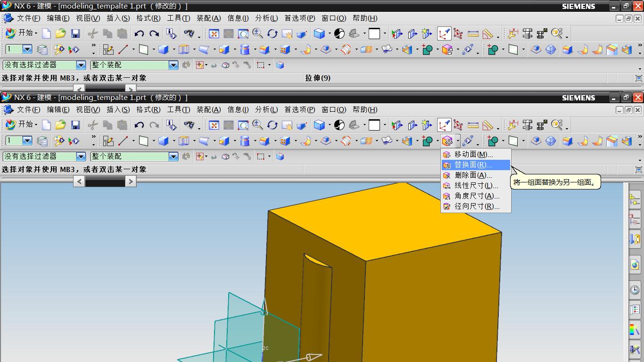Screen dimensions: 644x362
Task: Toggle WCS display in upper NX window
Action: [444, 33]
